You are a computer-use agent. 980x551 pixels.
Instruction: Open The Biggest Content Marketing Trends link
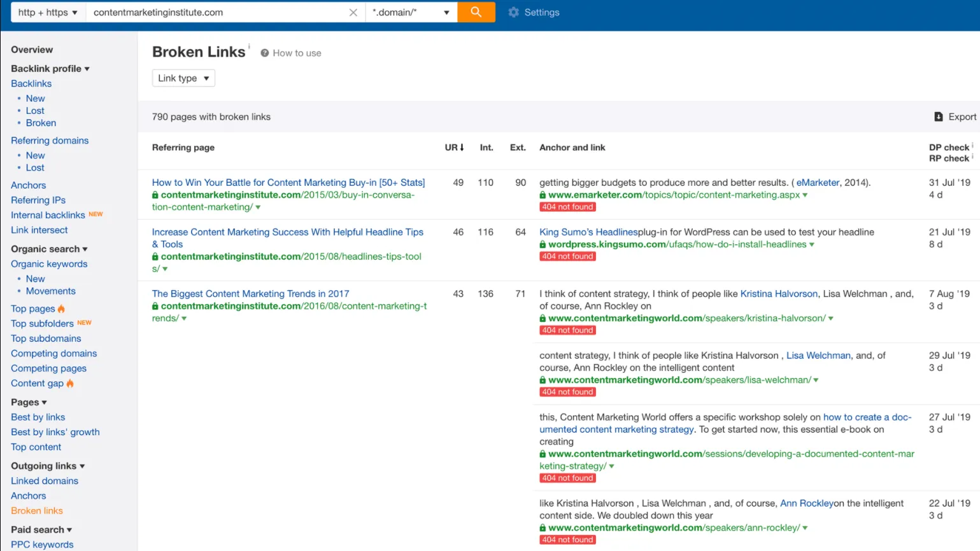click(250, 293)
